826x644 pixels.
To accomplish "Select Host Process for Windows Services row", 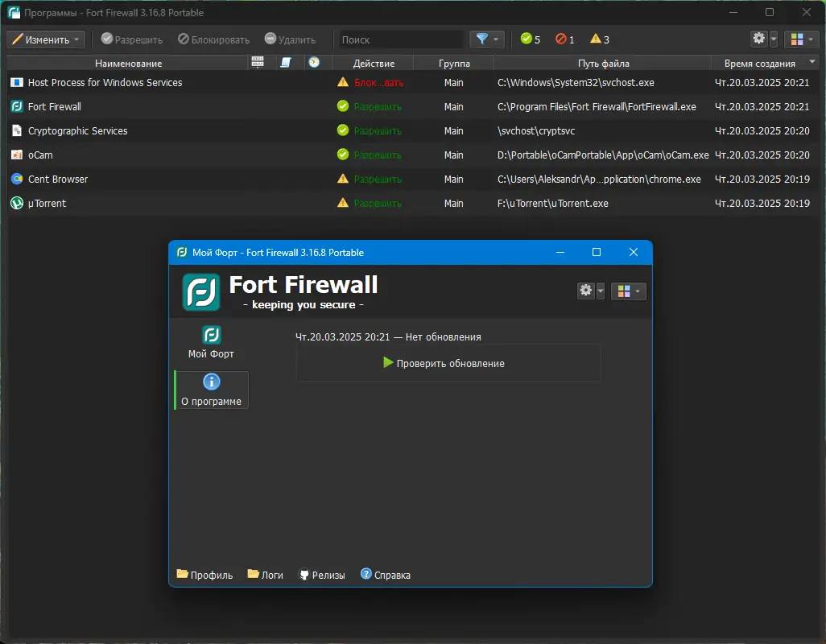I will pyautogui.click(x=413, y=83).
